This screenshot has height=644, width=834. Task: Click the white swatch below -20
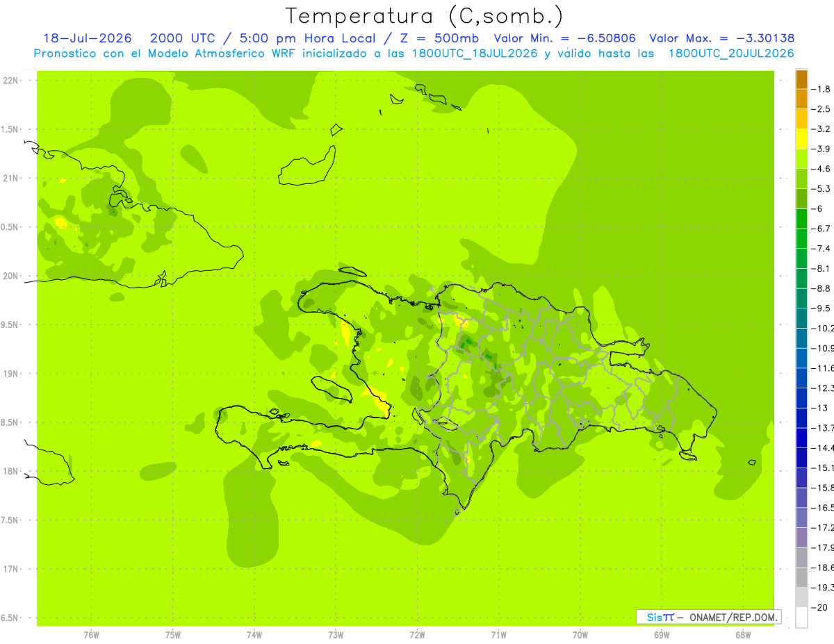(801, 617)
